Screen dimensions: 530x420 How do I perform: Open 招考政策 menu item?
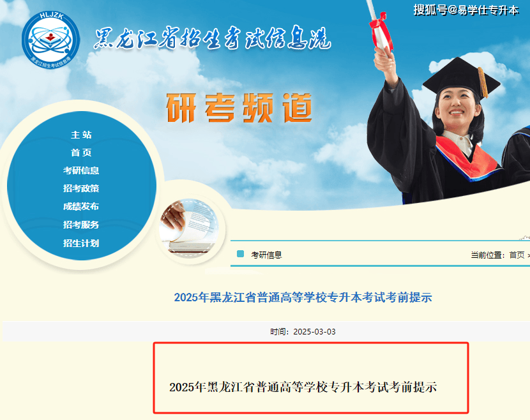click(81, 188)
